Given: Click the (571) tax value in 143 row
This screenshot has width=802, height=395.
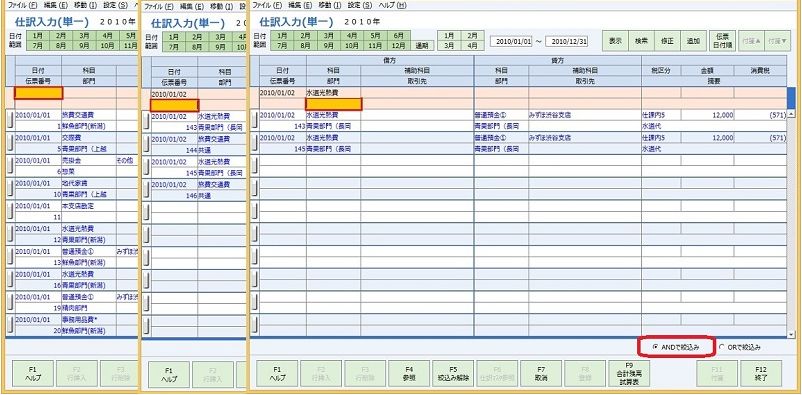Looking at the screenshot, I should (x=777, y=116).
